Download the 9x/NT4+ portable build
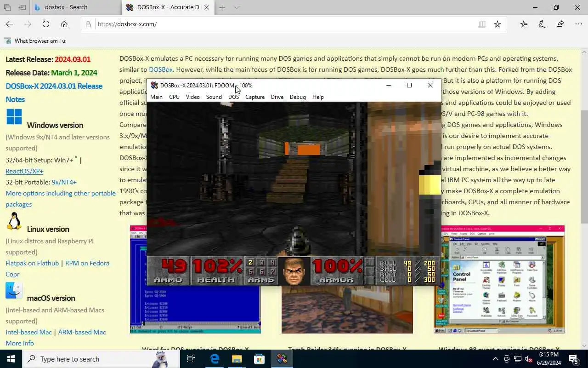588x368 pixels. pyautogui.click(x=64, y=182)
